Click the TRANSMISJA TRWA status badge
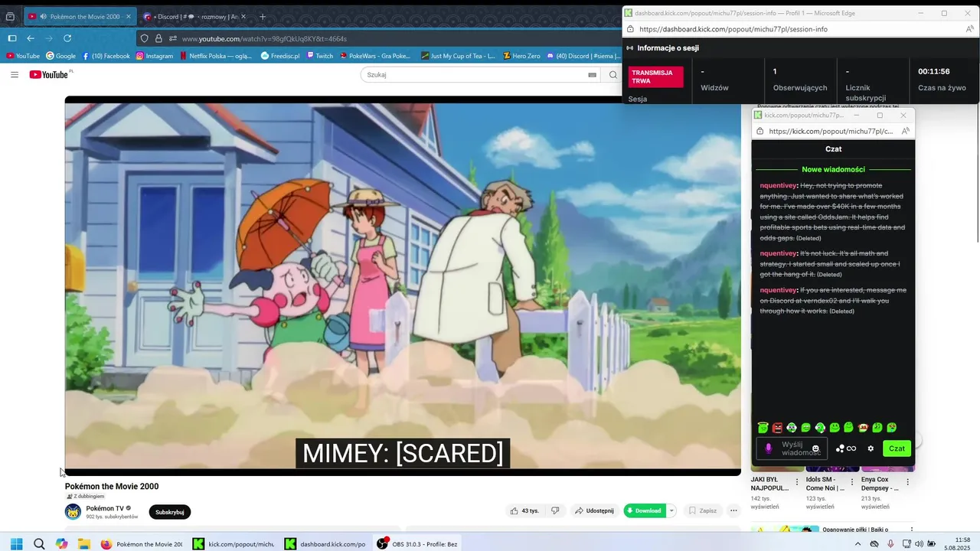The height and width of the screenshot is (551, 980). (656, 77)
